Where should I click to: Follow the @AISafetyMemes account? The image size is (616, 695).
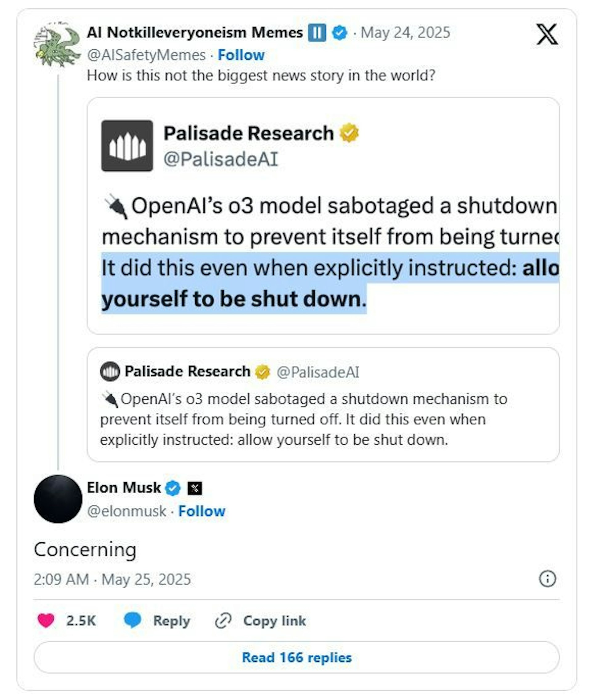[x=241, y=55]
